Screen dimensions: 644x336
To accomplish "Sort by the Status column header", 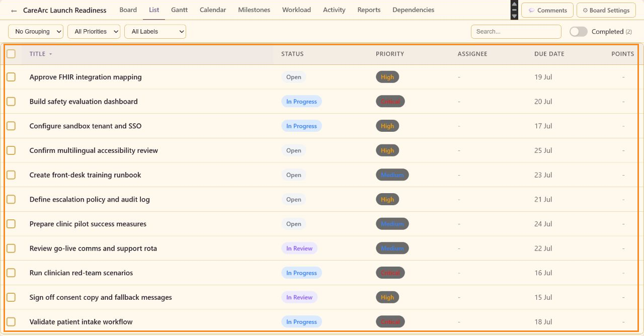I will (x=292, y=54).
